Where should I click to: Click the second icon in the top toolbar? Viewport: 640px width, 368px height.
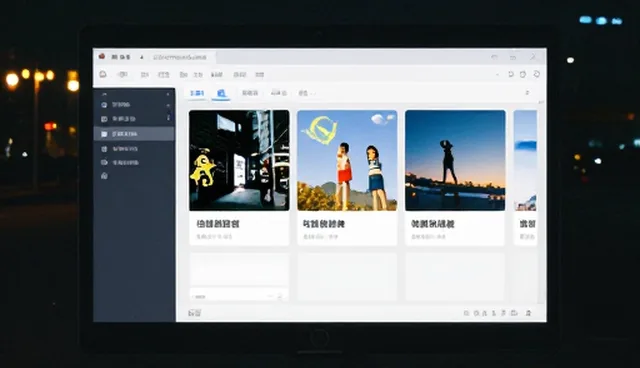pyautogui.click(x=122, y=75)
